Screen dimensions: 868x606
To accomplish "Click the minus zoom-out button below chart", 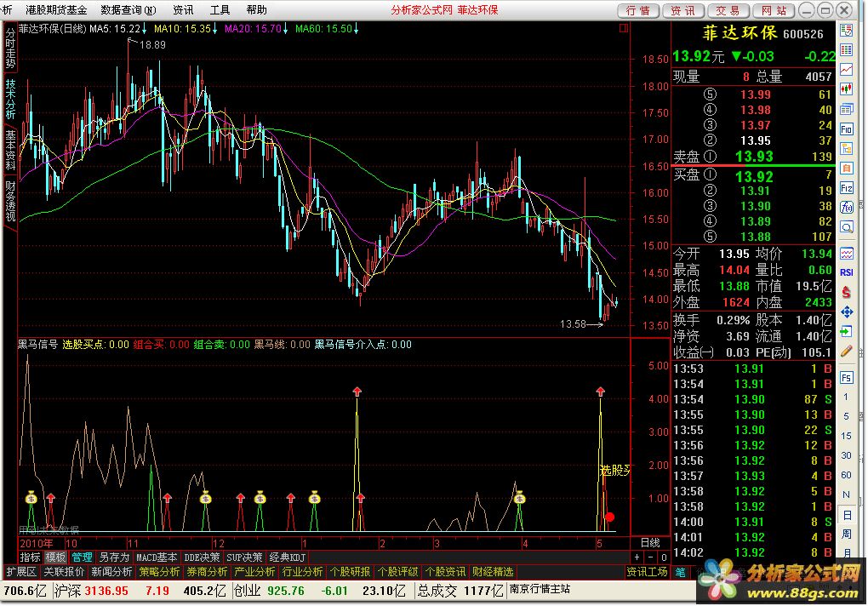I will click(x=650, y=557).
